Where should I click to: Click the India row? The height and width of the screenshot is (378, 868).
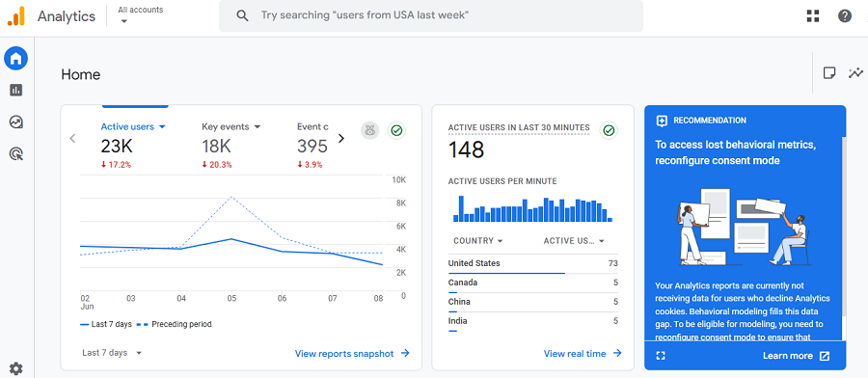pyautogui.click(x=533, y=323)
